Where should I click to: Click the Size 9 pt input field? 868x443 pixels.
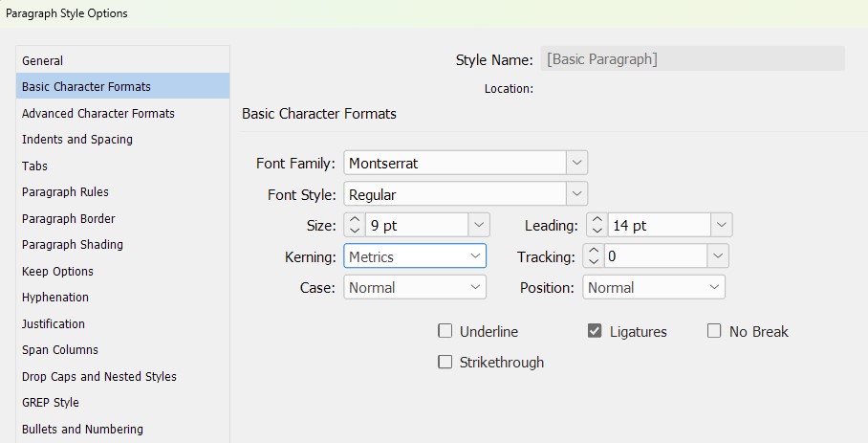(x=415, y=226)
